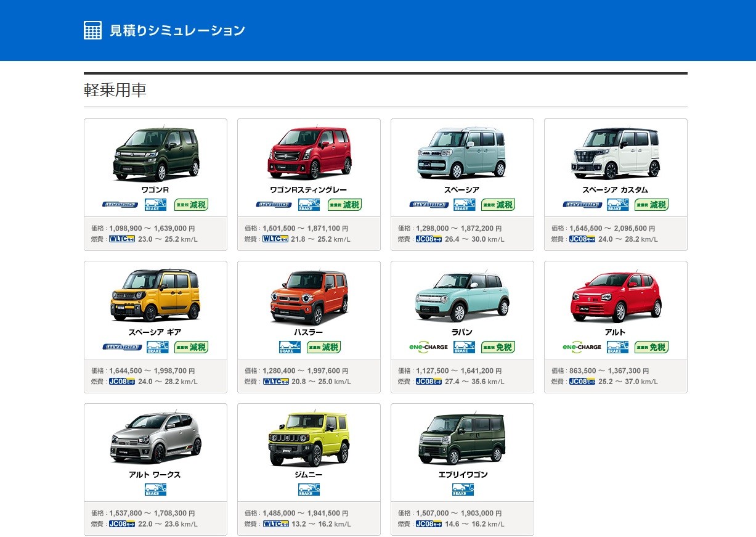Select the yellow スペーシア ギア car image

click(x=156, y=296)
